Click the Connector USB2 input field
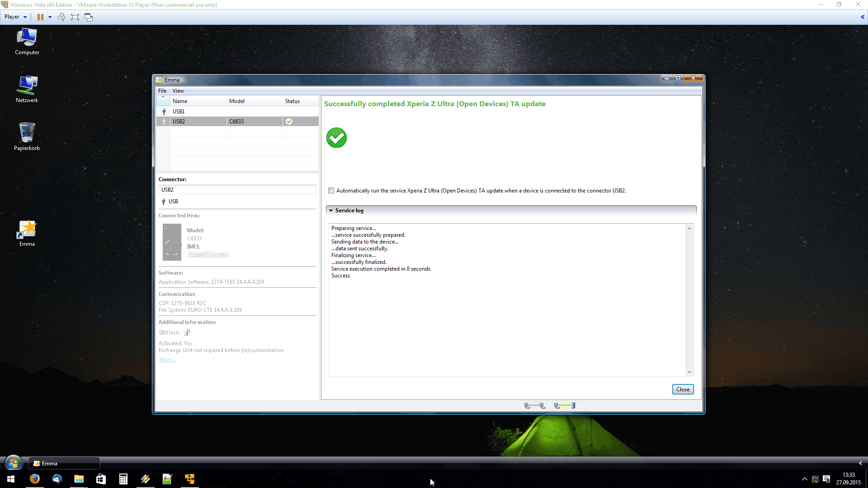The width and height of the screenshot is (868, 488). coord(237,190)
